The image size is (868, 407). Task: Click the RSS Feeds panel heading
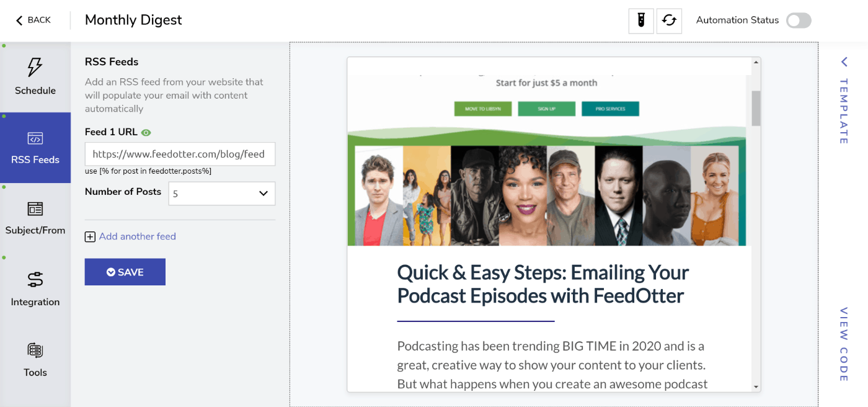click(x=112, y=61)
